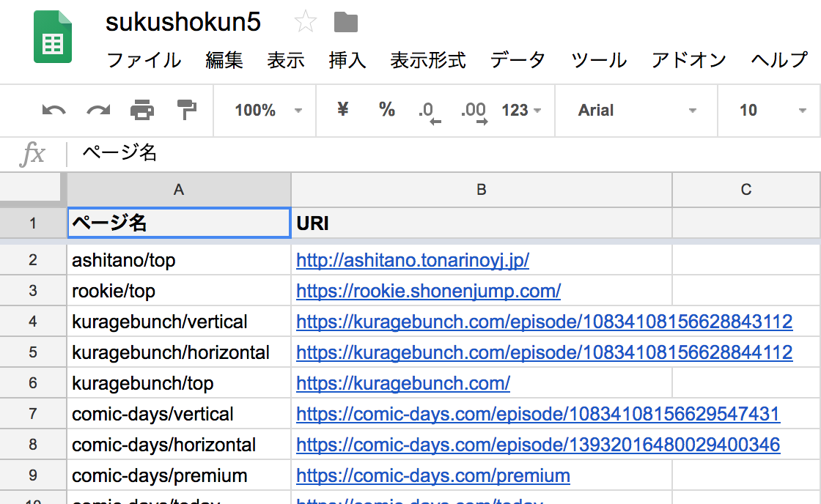821x504 pixels.
Task: Select column B header
Action: tap(481, 190)
